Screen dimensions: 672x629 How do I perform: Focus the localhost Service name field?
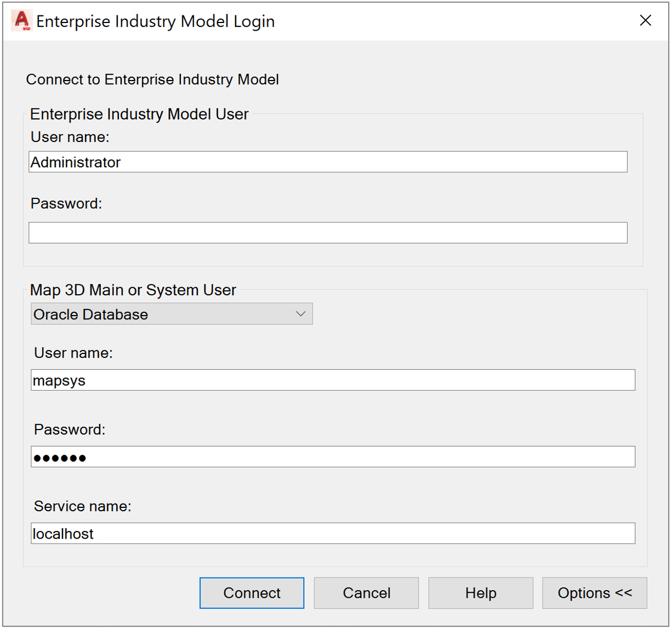[333, 534]
